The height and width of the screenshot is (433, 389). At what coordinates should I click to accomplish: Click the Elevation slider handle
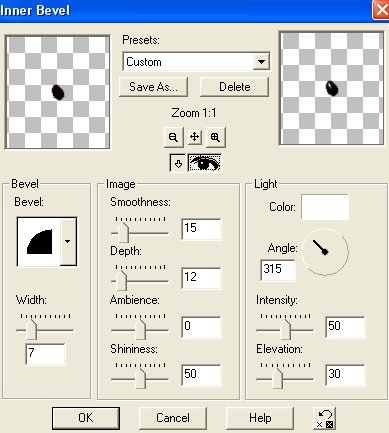pyautogui.click(x=277, y=379)
